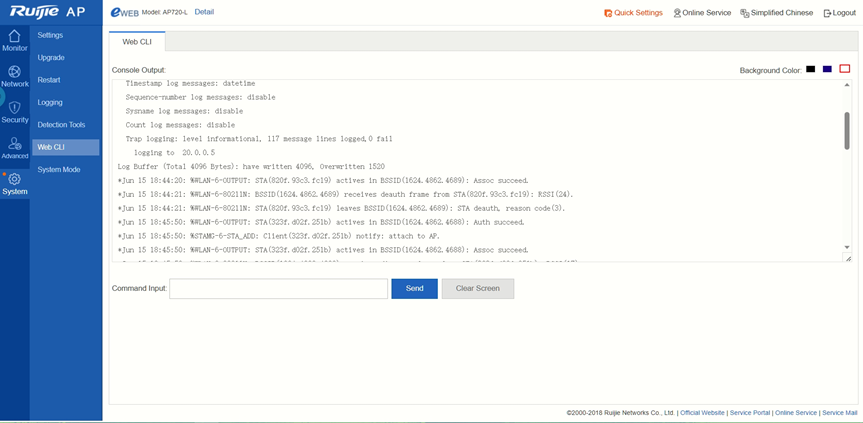Click the Command Input text field
The height and width of the screenshot is (423, 863).
click(x=278, y=288)
